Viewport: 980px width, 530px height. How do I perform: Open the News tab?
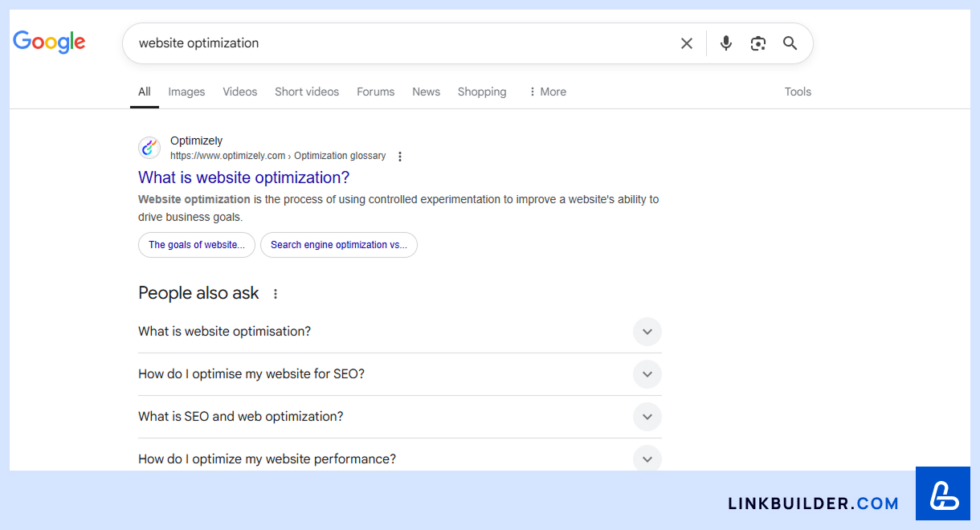click(x=427, y=92)
